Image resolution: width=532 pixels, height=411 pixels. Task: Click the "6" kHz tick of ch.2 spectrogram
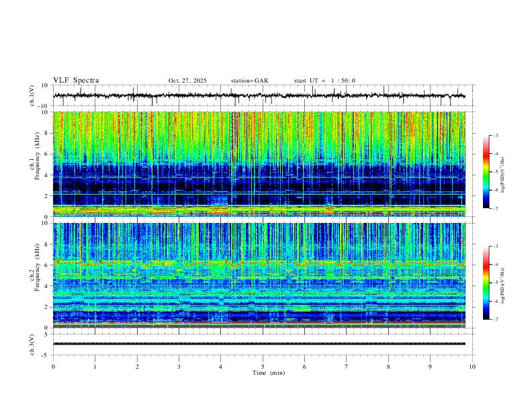point(47,265)
